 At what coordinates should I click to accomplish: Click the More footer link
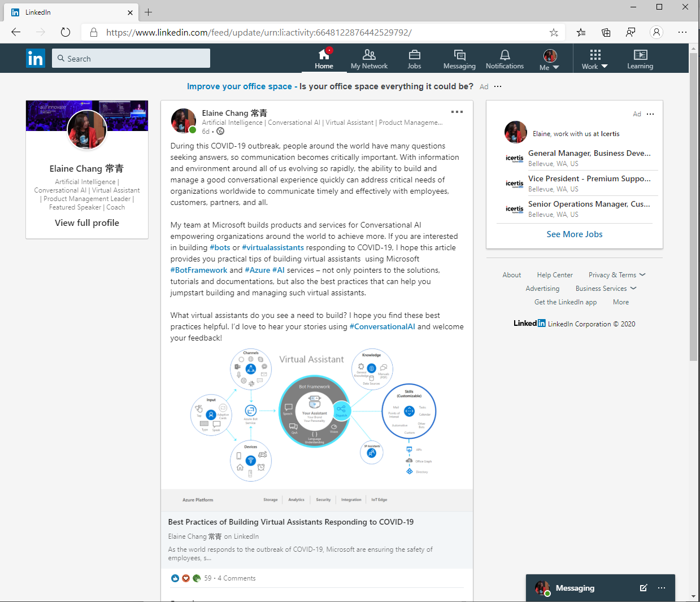click(621, 302)
